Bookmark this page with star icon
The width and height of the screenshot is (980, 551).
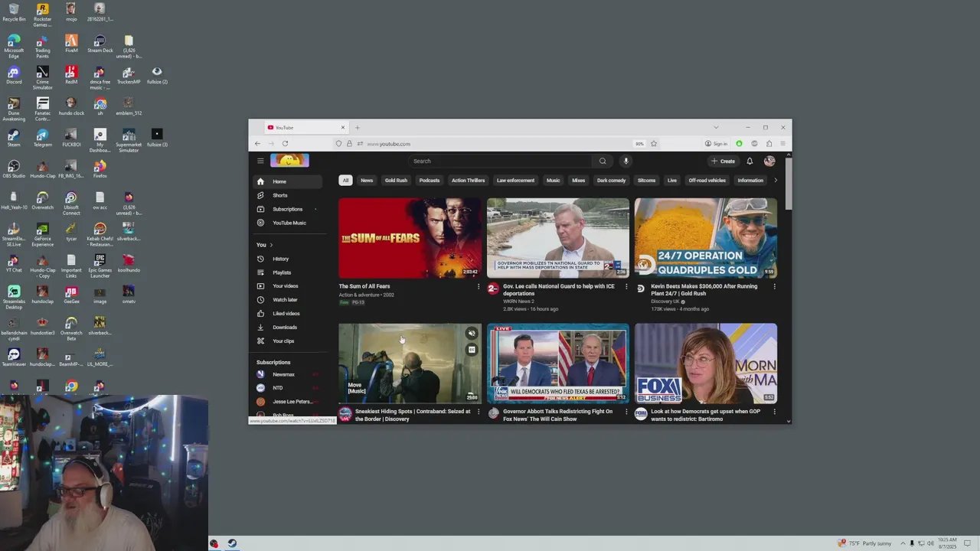coord(654,144)
